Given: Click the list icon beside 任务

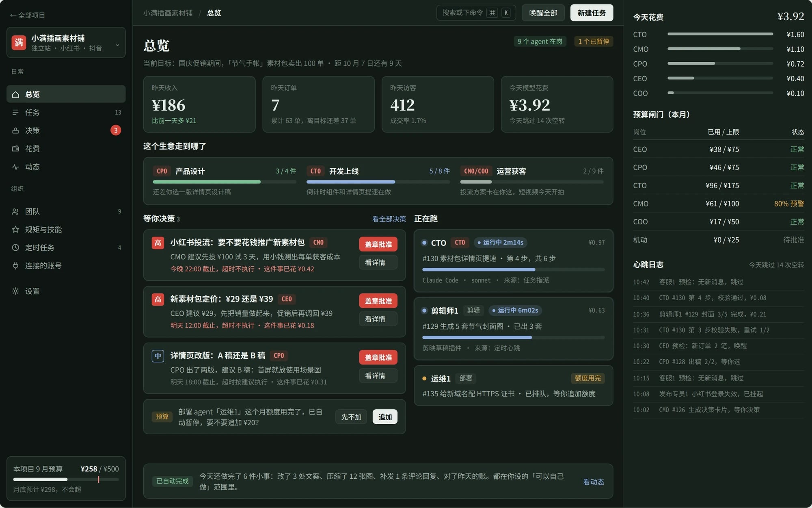Looking at the screenshot, I should (x=15, y=112).
